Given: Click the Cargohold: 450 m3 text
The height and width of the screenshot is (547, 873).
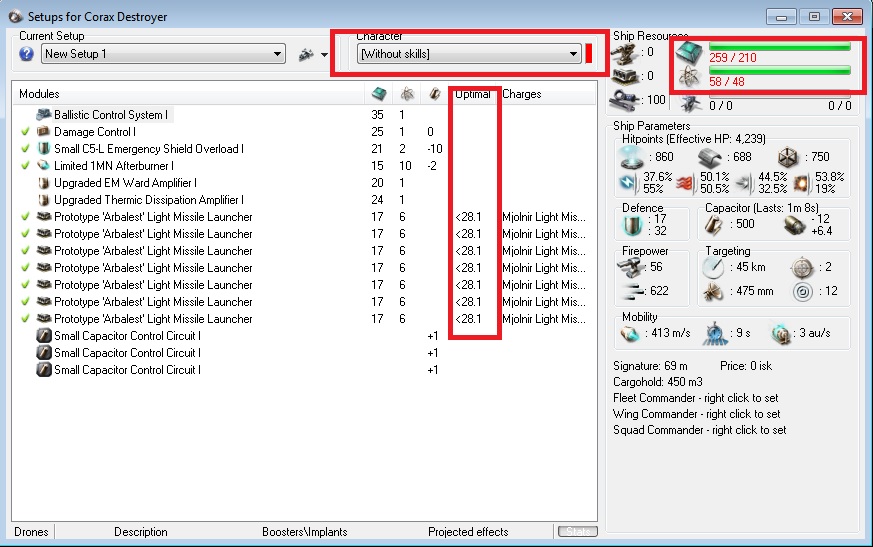Looking at the screenshot, I should tap(658, 382).
